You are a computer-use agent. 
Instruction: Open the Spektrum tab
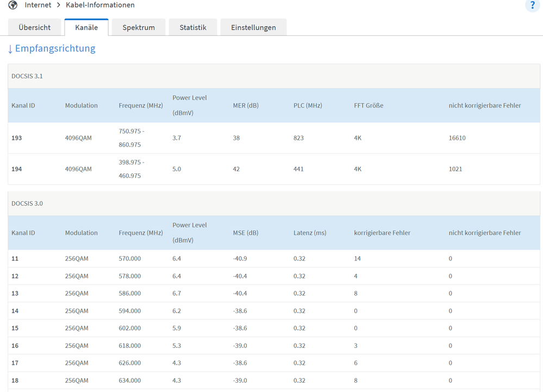(139, 27)
